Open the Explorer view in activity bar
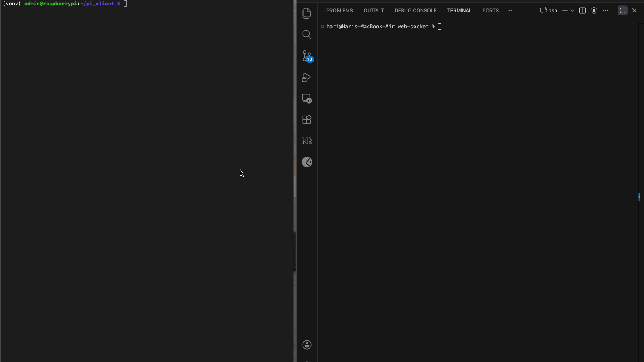 (306, 13)
